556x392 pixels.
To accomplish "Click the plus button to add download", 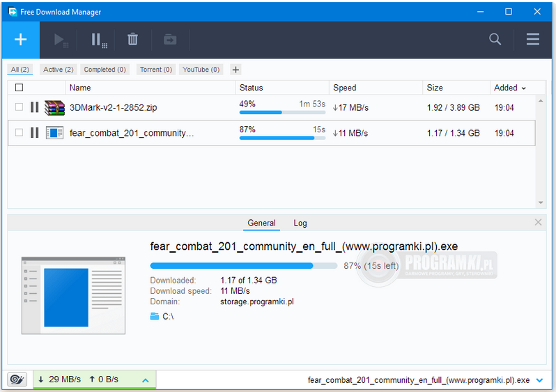I will tap(21, 40).
